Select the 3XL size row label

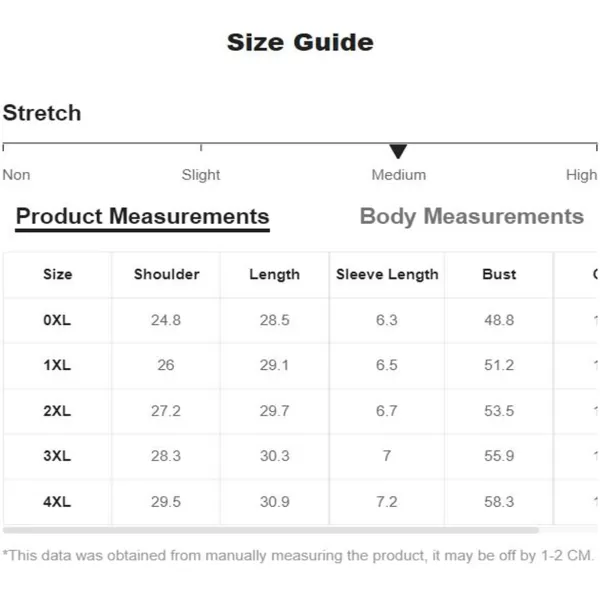(58, 456)
